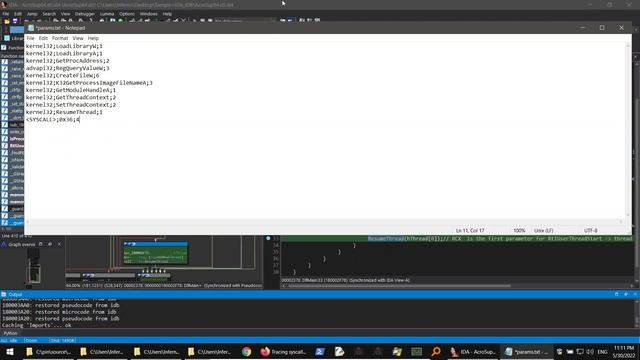Click the Python button below Output
The width and height of the screenshot is (640, 360).
click(10, 333)
